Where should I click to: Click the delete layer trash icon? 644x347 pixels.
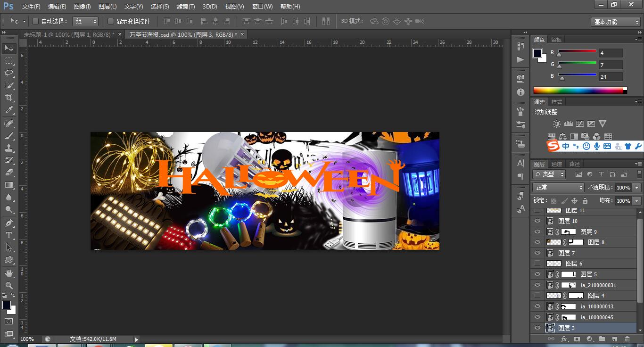click(x=627, y=339)
